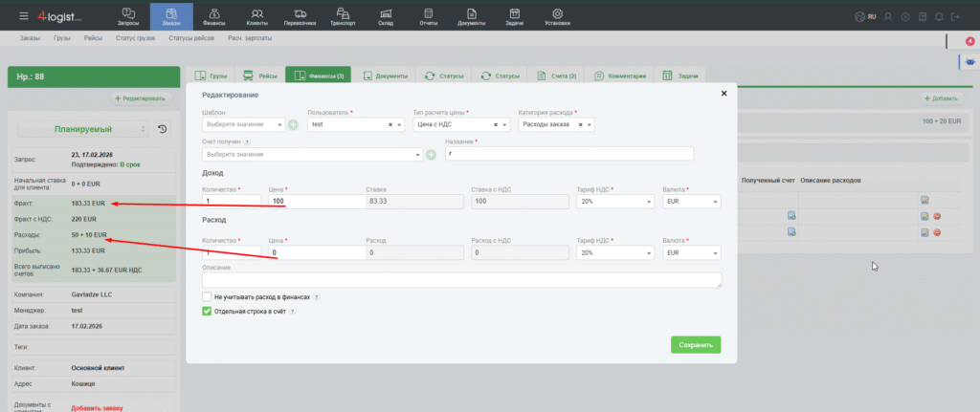This screenshot has width=980, height=412.
Task: Switch to the Документы tab
Action: (x=388, y=76)
